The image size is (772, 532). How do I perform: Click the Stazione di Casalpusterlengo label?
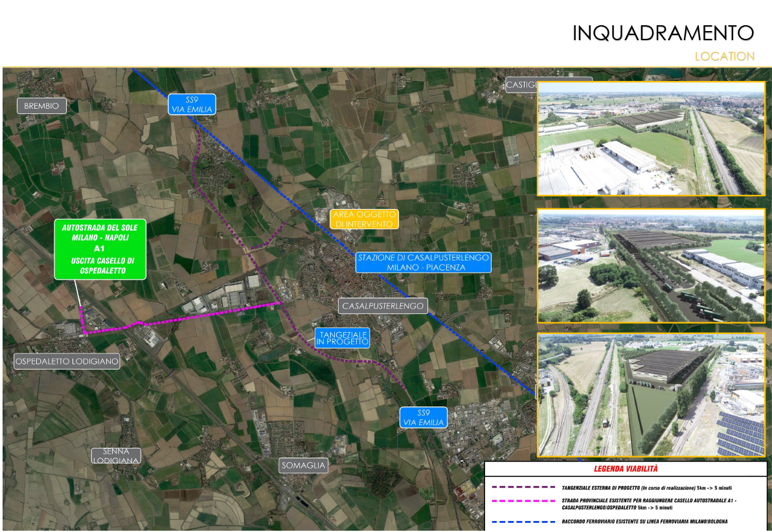423,262
